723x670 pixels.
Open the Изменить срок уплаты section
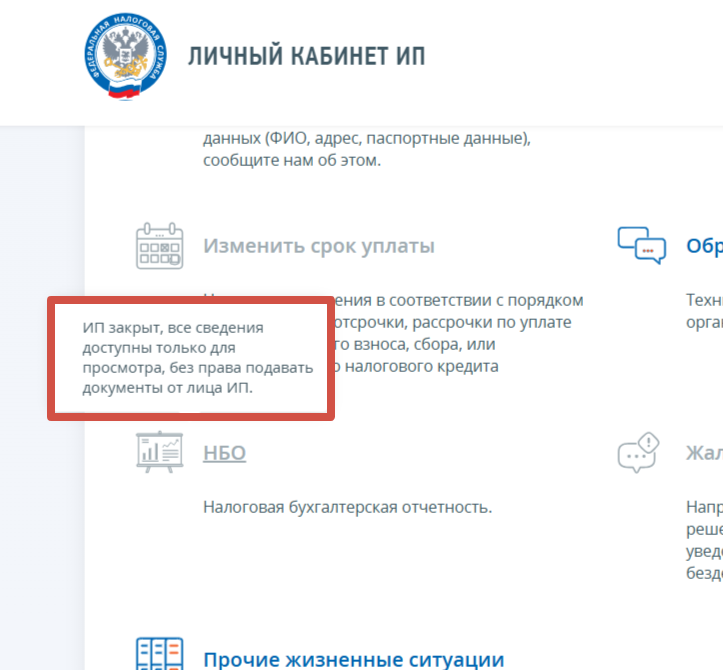coord(319,246)
